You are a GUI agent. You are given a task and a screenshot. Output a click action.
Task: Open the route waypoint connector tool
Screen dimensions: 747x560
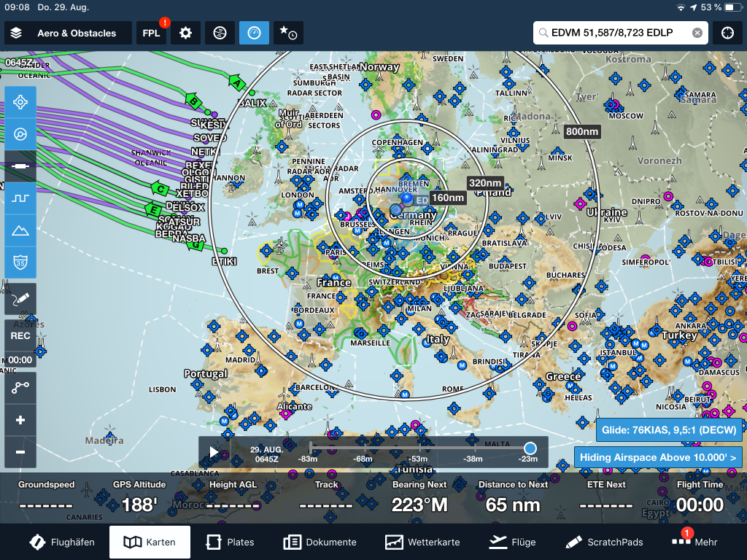tap(20, 388)
